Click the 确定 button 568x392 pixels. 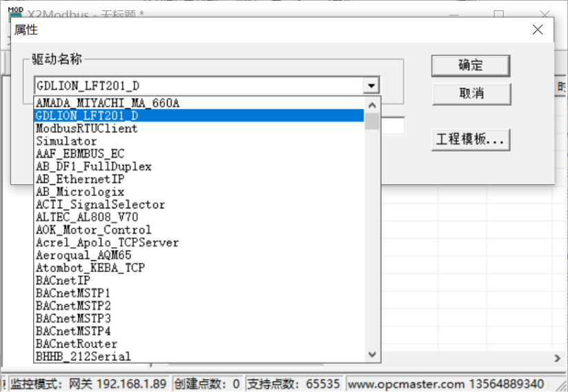coord(471,66)
